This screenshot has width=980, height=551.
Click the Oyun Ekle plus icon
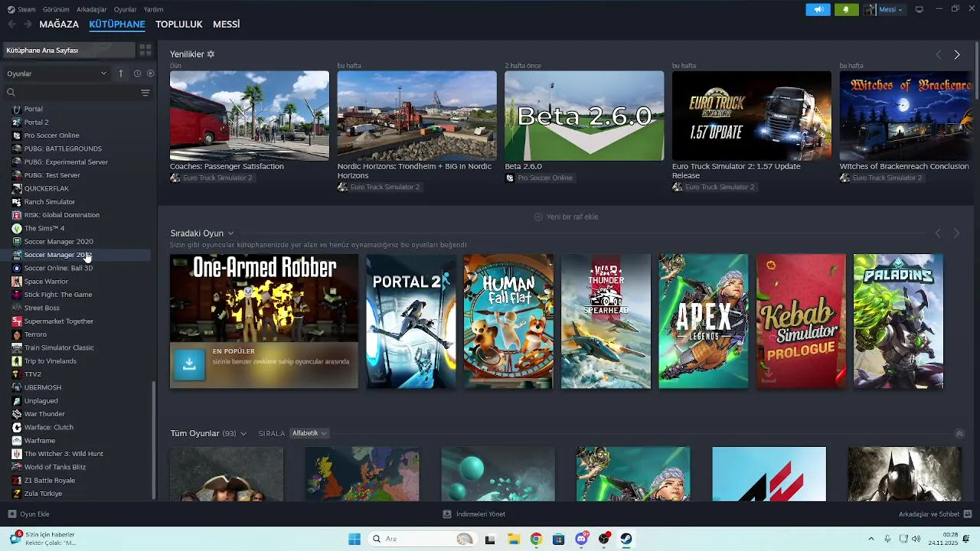click(x=11, y=514)
